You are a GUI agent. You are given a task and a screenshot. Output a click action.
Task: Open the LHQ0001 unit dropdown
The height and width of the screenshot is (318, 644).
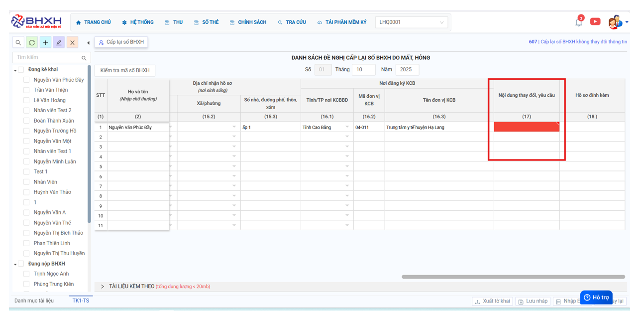(411, 22)
